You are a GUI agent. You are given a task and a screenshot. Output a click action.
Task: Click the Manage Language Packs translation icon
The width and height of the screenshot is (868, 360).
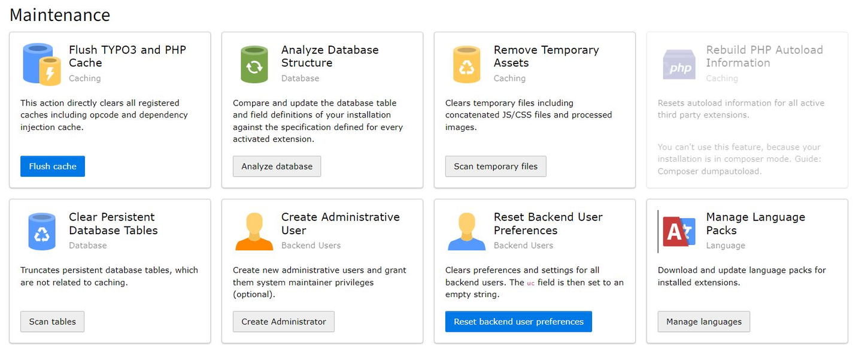(679, 230)
